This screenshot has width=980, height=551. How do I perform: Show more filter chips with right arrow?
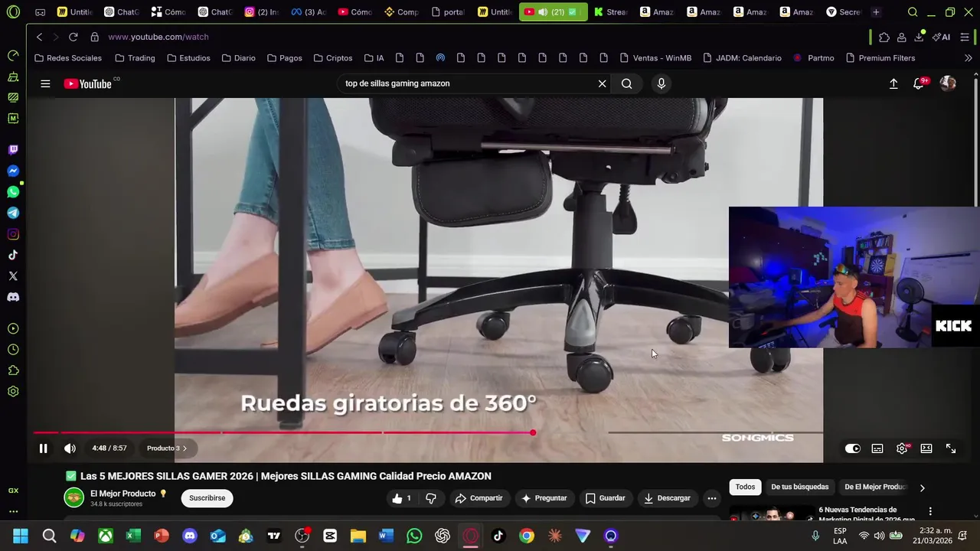922,487
